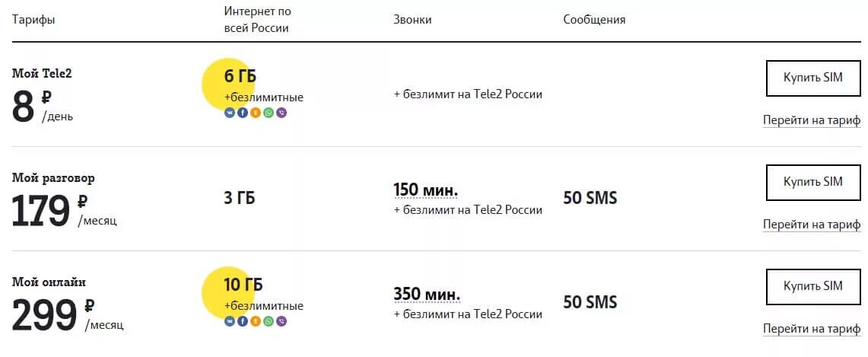This screenshot has height=357, width=868.
Task: Click VK icon in Мой Tele2 row
Action: (x=230, y=113)
